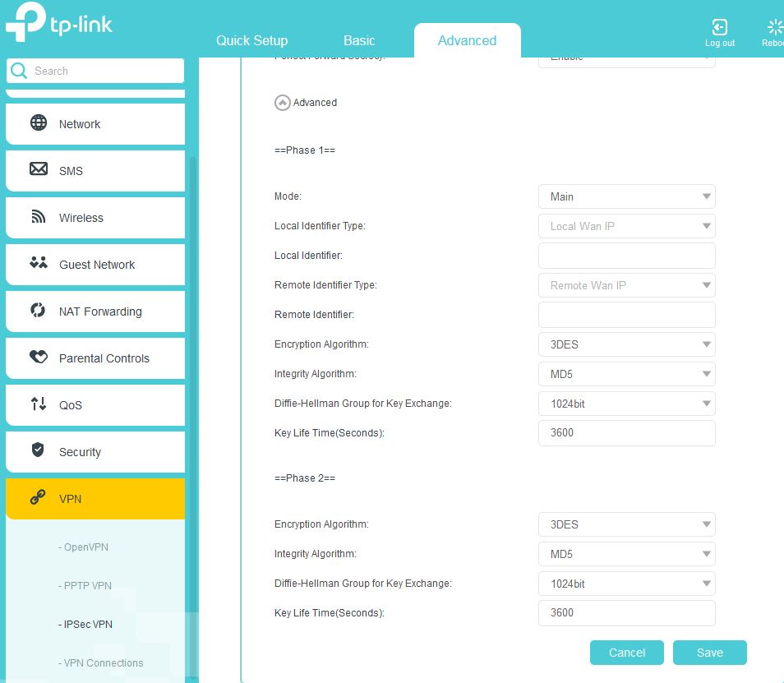Click the Cancel button
Image resolution: width=784 pixels, height=683 pixels.
coord(627,653)
